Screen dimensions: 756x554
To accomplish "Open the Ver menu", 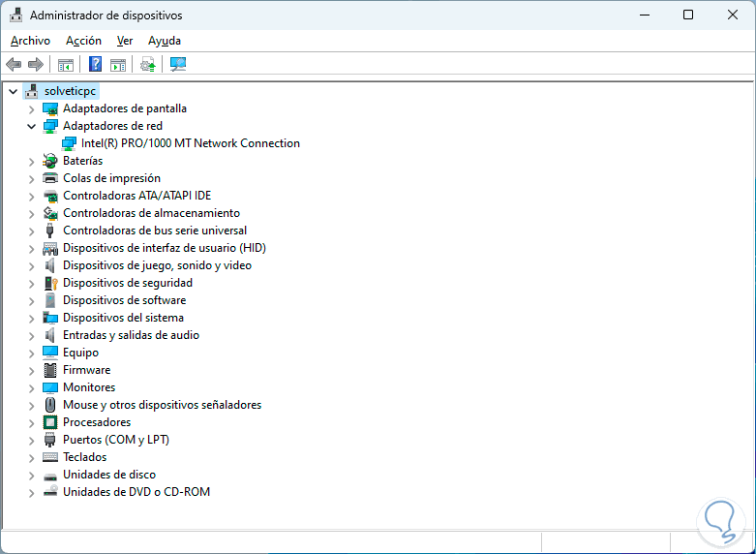I will click(125, 41).
